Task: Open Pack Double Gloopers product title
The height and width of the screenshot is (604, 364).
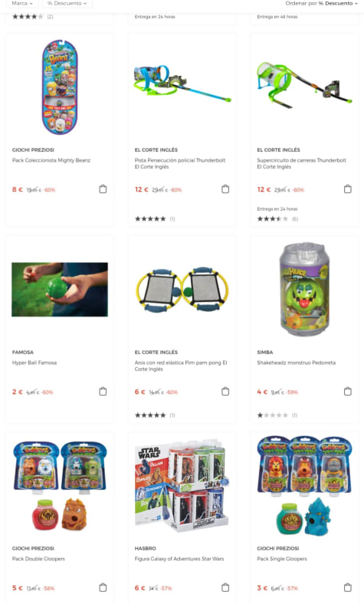Action: tap(38, 559)
